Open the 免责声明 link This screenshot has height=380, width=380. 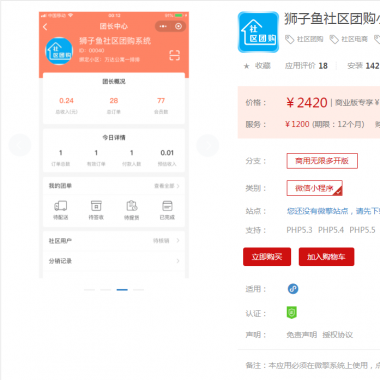coord(302,335)
